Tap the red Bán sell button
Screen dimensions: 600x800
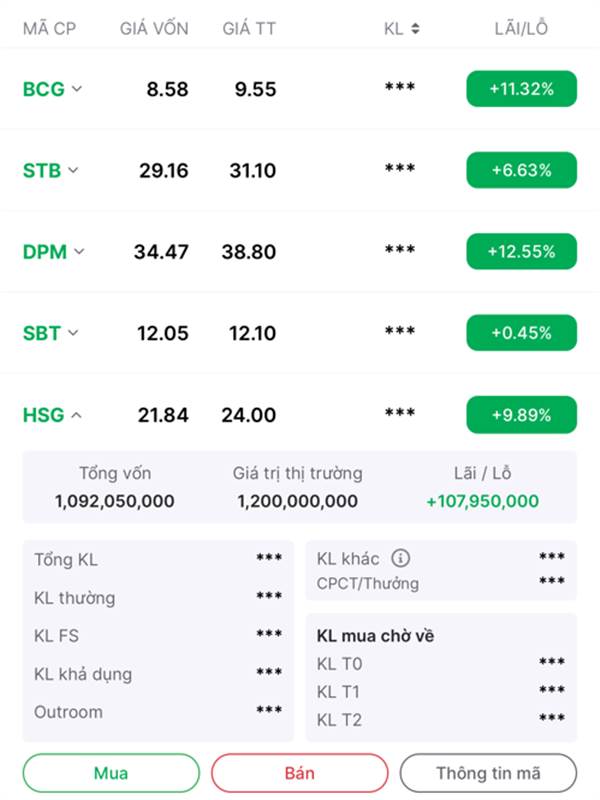299,773
